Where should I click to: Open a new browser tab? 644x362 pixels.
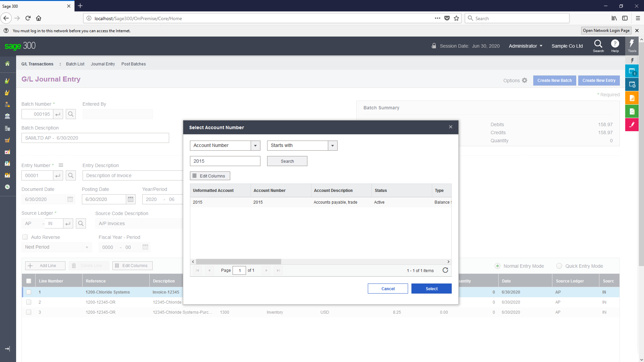coord(80,6)
